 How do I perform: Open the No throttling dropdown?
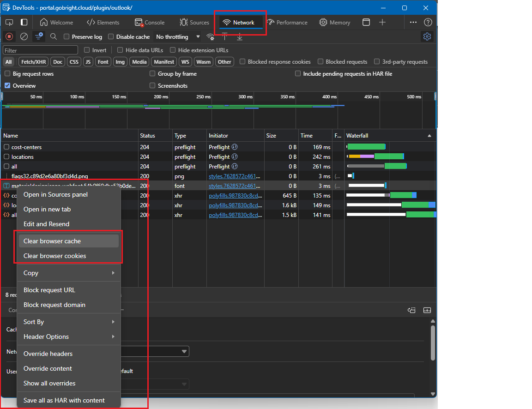pyautogui.click(x=178, y=36)
